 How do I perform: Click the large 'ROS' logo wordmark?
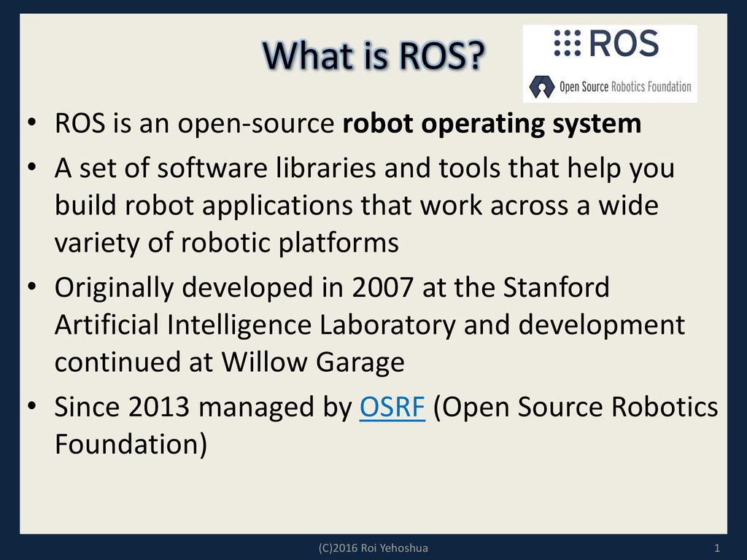(x=624, y=43)
